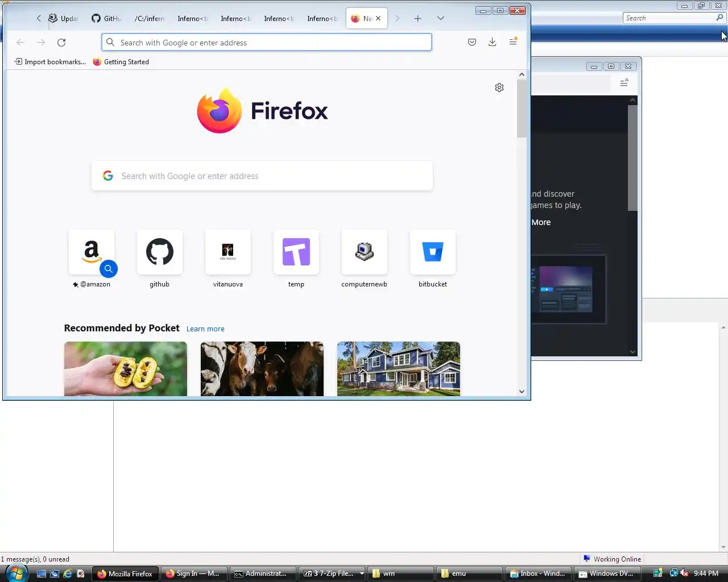Switch to the GitHub tab
The image size is (728, 582).
coord(107,18)
